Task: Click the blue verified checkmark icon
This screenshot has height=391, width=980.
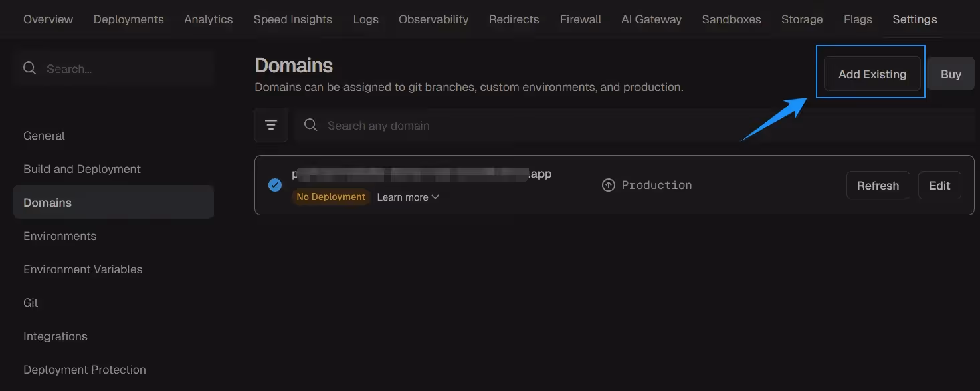Action: tap(275, 185)
